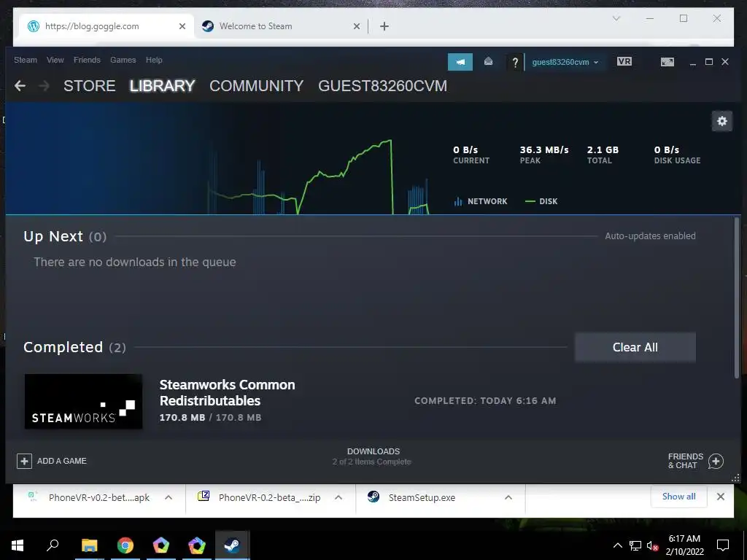Switch to blog.goggle.com browser tab
Viewport: 747px width, 560px height.
(105, 26)
